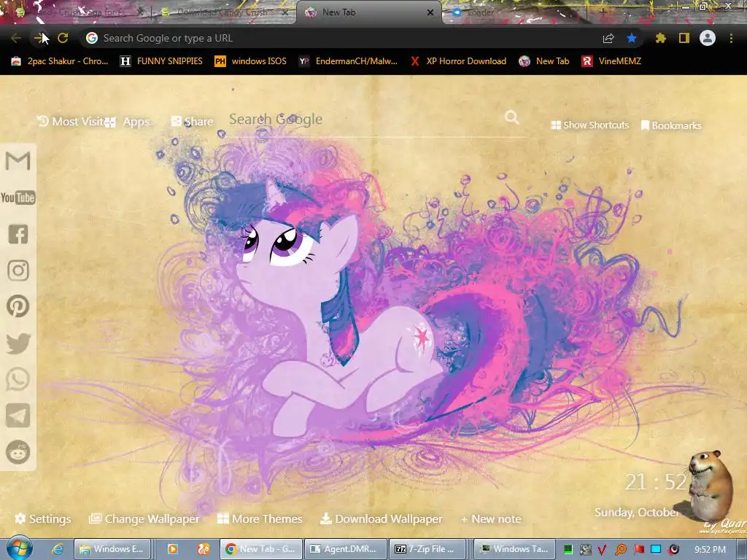Image resolution: width=747 pixels, height=560 pixels.
Task: Launch Internet Explorer from the taskbar
Action: (58, 549)
